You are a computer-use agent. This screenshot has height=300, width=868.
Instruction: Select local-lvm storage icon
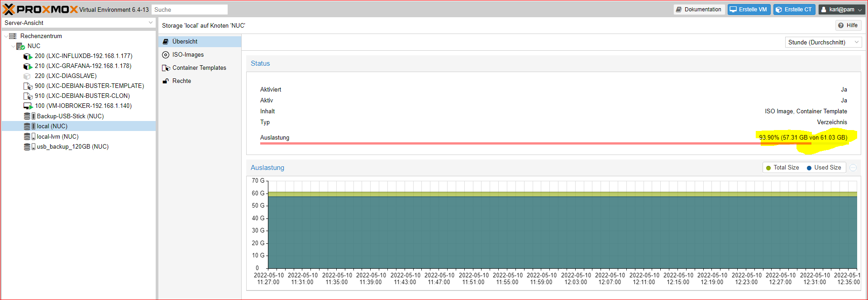point(29,136)
